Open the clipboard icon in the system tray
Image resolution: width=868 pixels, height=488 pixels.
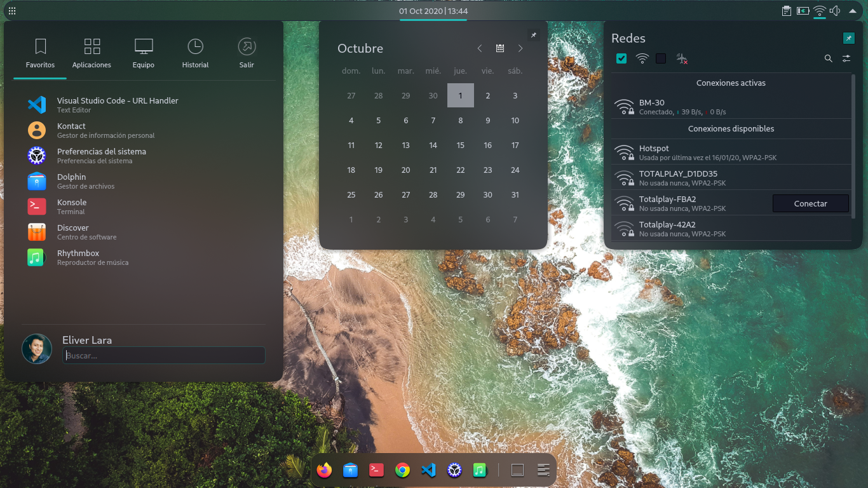[787, 11]
